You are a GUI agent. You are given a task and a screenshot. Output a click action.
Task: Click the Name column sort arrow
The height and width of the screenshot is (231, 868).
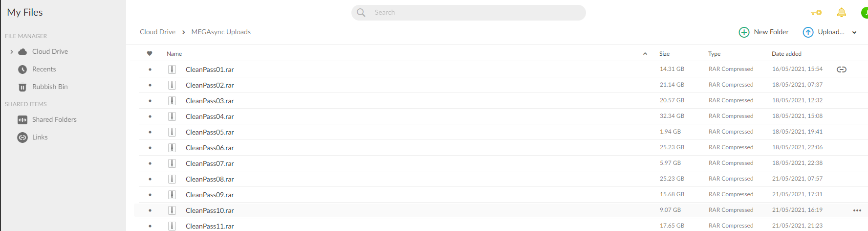coord(645,54)
